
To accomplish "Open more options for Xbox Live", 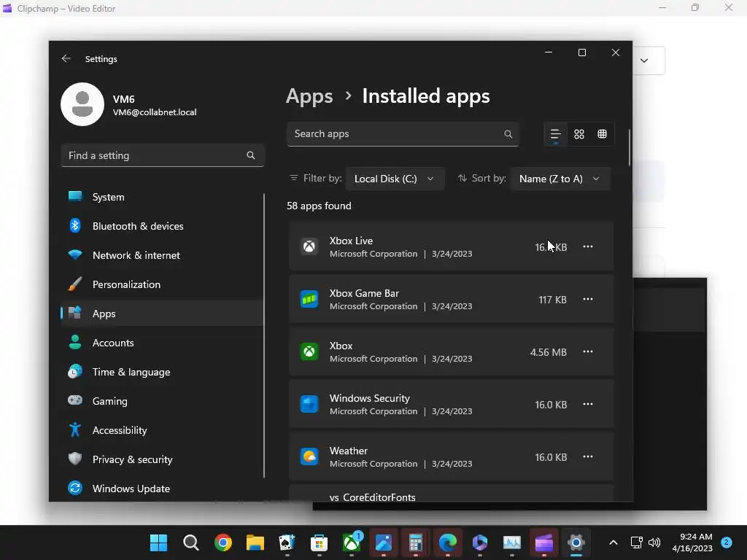I will point(588,246).
